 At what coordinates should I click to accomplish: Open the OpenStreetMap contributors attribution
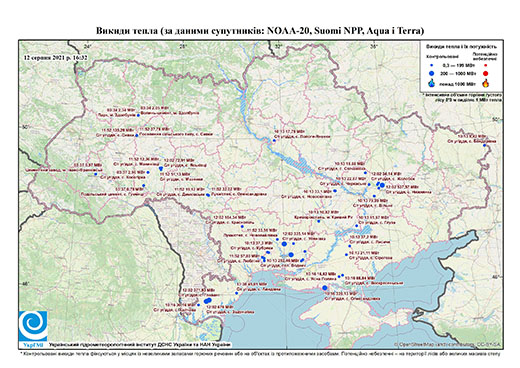pos(447,344)
